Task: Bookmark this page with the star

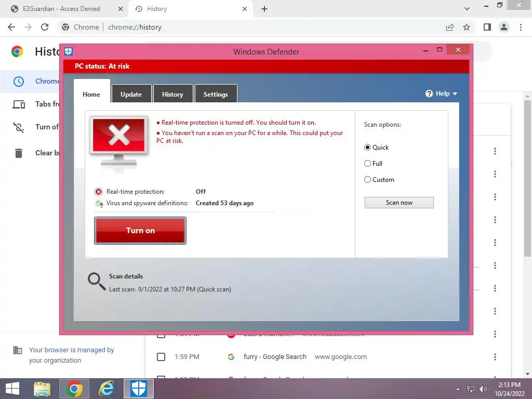Action: pos(467,27)
